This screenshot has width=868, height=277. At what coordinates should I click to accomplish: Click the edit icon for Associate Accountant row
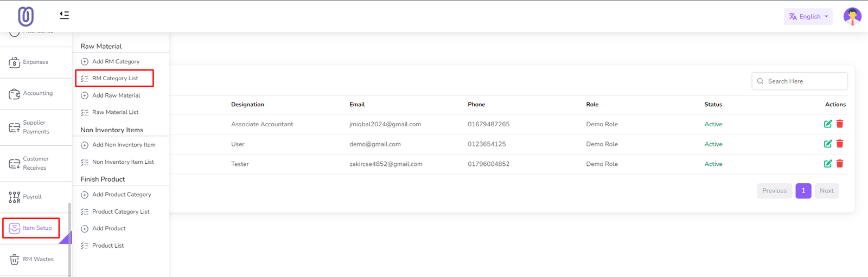(x=827, y=124)
